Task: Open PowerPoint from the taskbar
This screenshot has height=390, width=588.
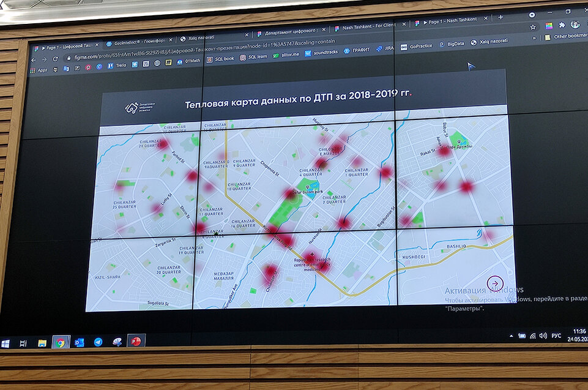Action: [136, 341]
